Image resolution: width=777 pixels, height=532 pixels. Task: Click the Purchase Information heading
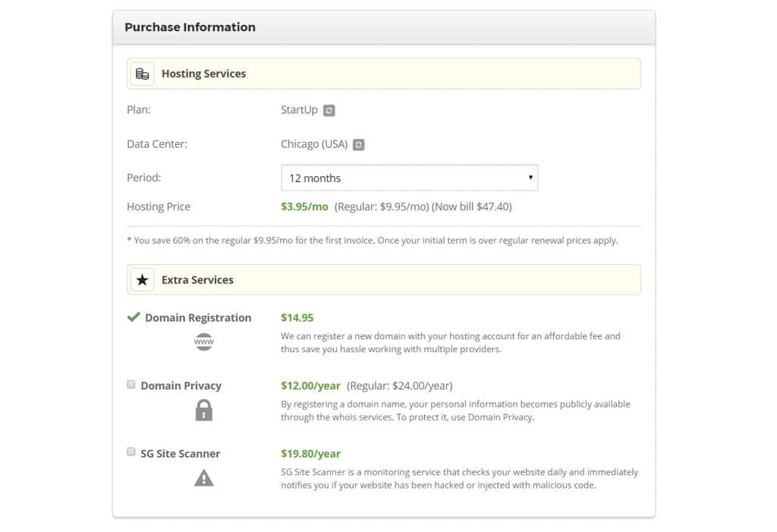point(190,27)
